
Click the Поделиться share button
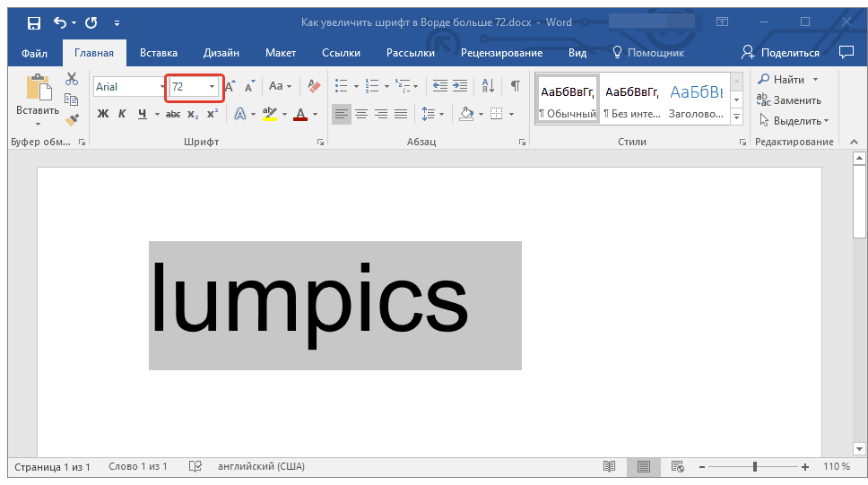781,53
